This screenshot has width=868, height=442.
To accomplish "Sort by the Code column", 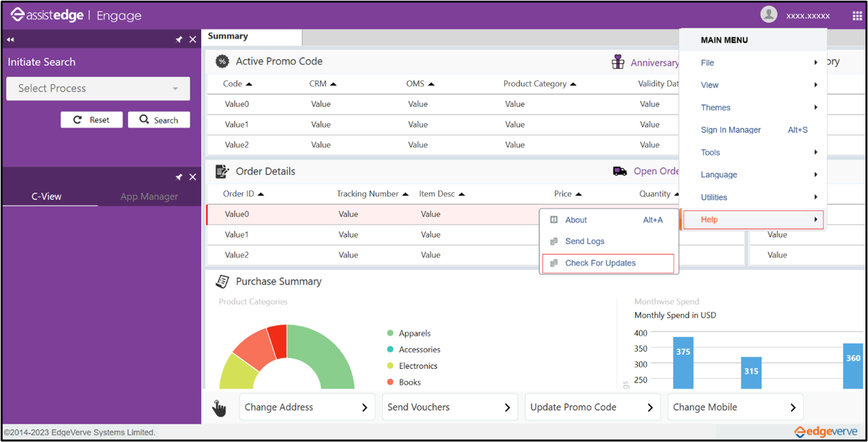I will (x=238, y=84).
